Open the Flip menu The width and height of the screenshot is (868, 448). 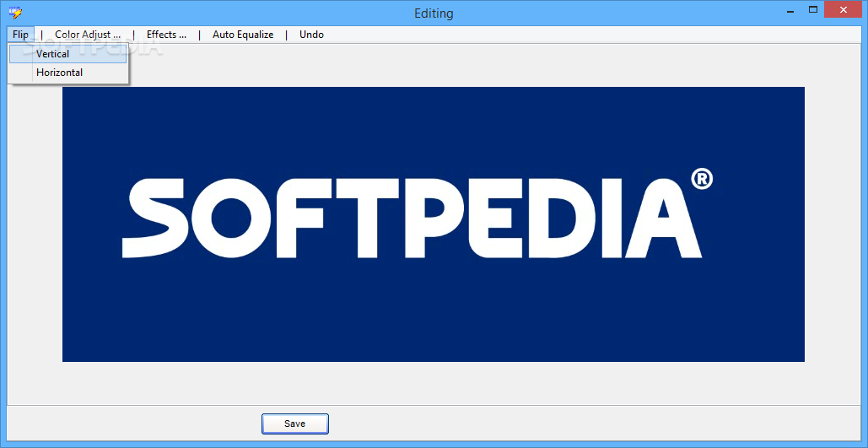(x=20, y=35)
